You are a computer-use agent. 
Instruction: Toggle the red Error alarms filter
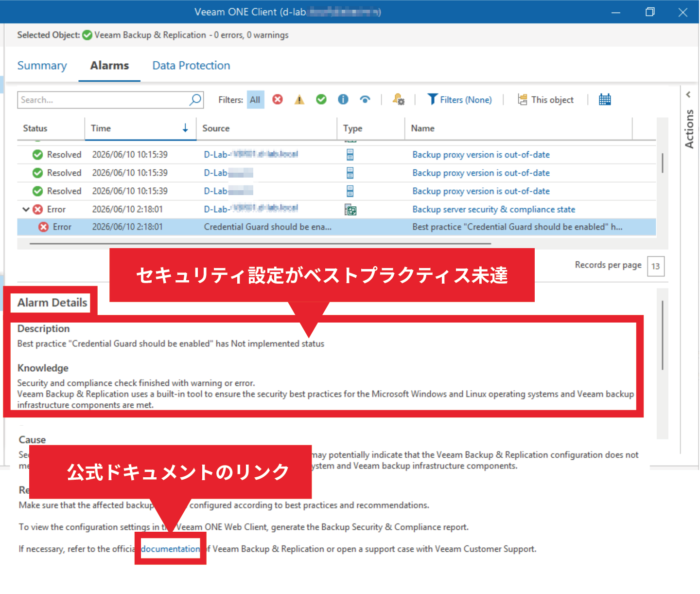278,100
